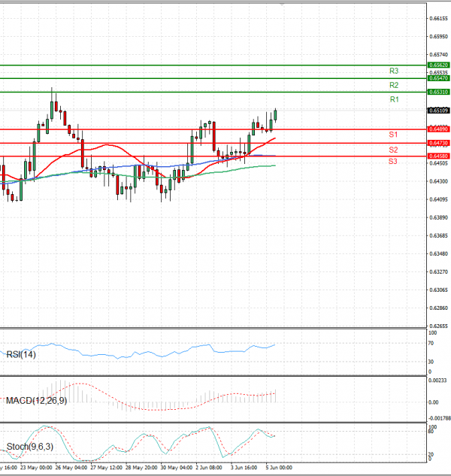Click the R1 resistance label

[394, 99]
